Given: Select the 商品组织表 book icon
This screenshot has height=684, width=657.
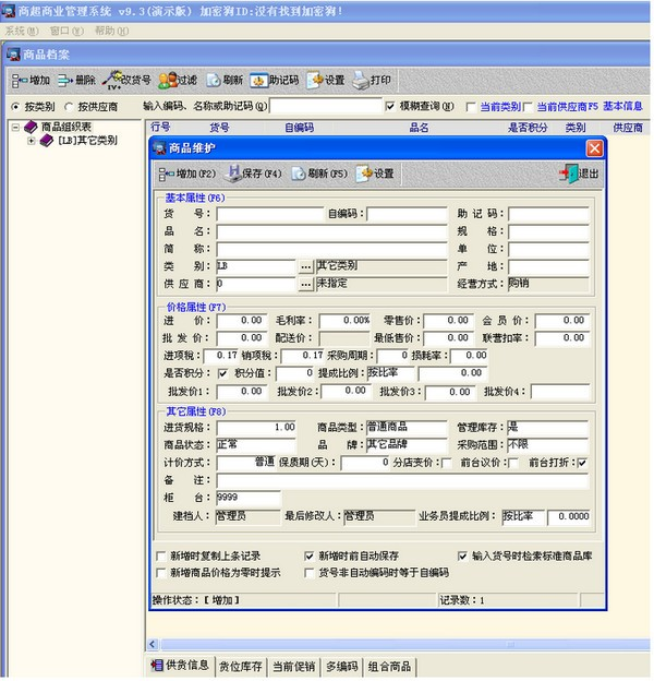Looking at the screenshot, I should (x=31, y=127).
